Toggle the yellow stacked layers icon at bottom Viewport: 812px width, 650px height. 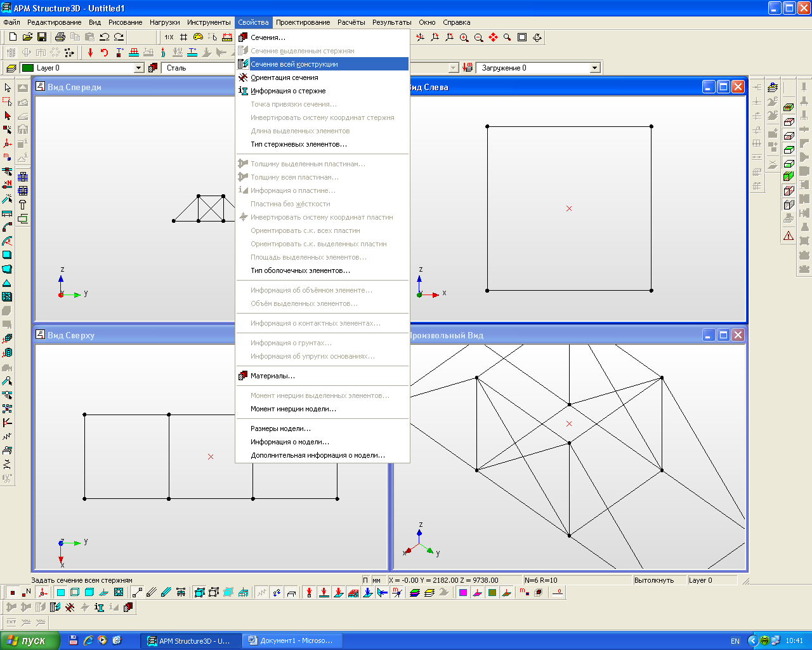coord(429,592)
